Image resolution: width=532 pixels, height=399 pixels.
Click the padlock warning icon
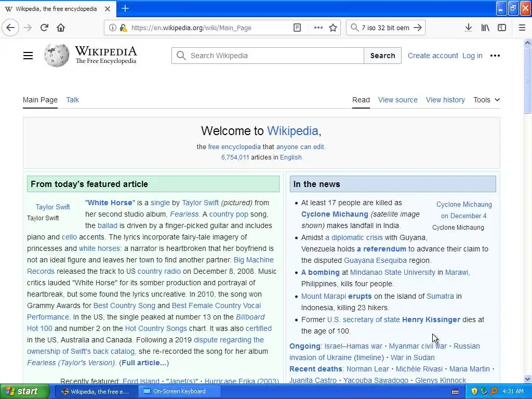coord(123,28)
